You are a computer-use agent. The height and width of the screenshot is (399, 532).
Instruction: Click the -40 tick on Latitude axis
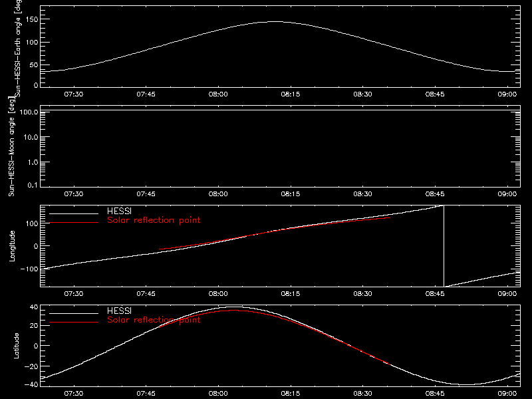[31, 384]
